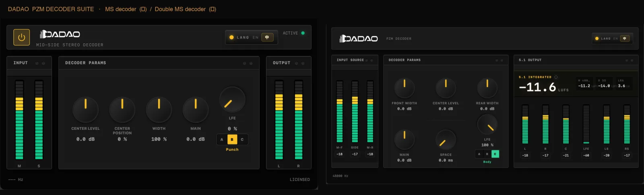Open the Double MS decoder (□) link
Screen dimensions: 644x195
click(x=186, y=9)
